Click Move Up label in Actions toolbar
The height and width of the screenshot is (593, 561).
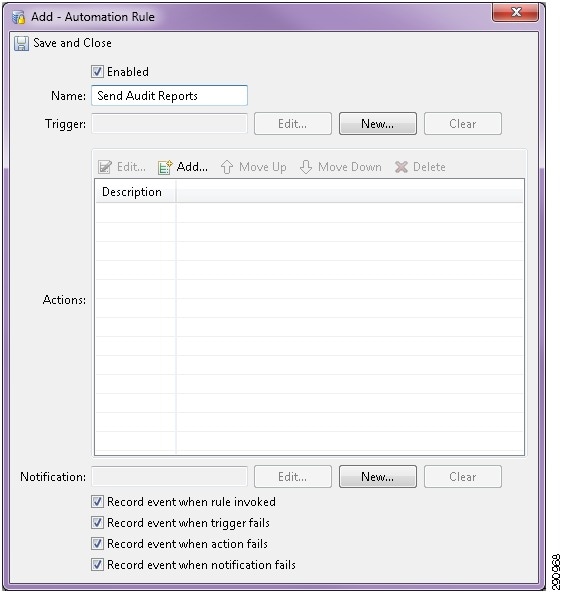pyautogui.click(x=263, y=167)
